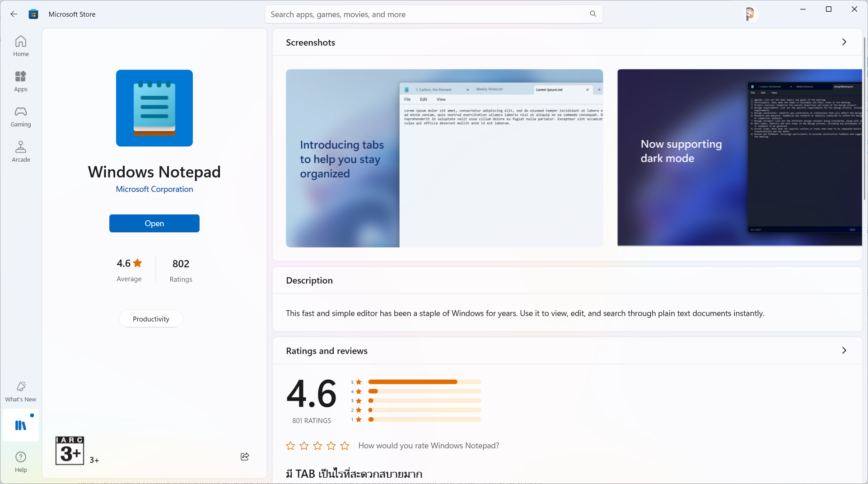Viewport: 868px width, 484px height.
Task: Click the large 4.6 rating score
Action: (312, 394)
